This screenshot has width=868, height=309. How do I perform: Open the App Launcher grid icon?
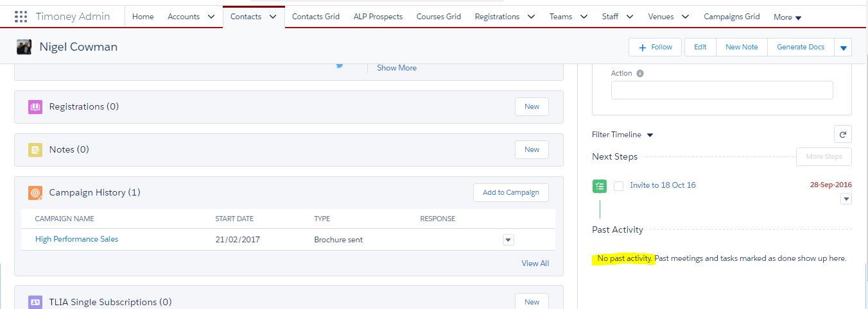[x=21, y=17]
